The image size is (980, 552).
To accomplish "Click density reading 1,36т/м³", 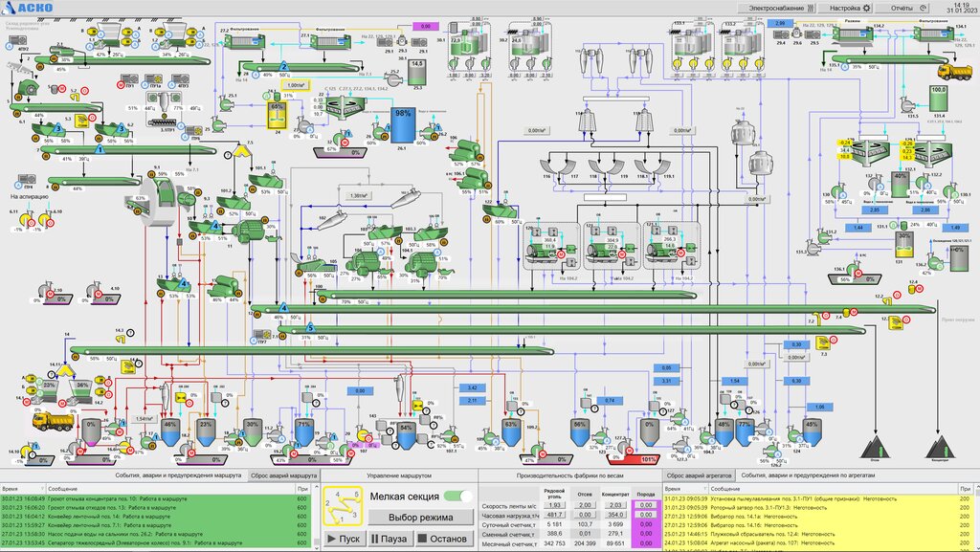I will (358, 195).
